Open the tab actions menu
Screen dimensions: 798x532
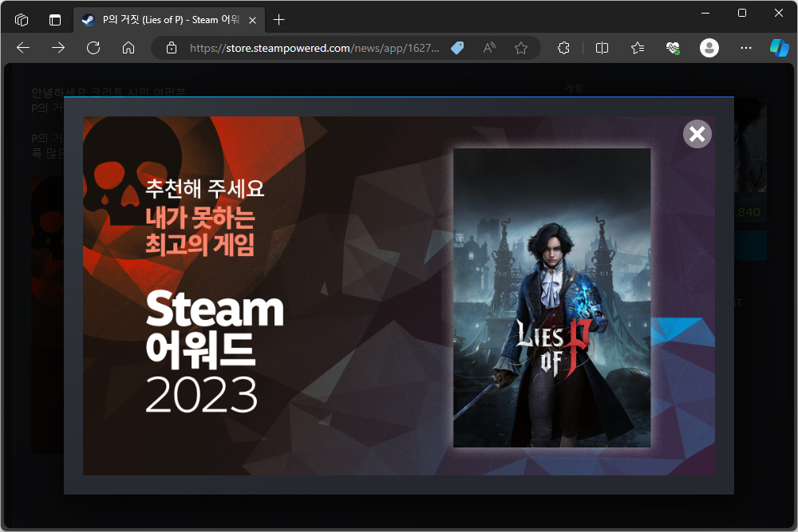click(x=54, y=20)
